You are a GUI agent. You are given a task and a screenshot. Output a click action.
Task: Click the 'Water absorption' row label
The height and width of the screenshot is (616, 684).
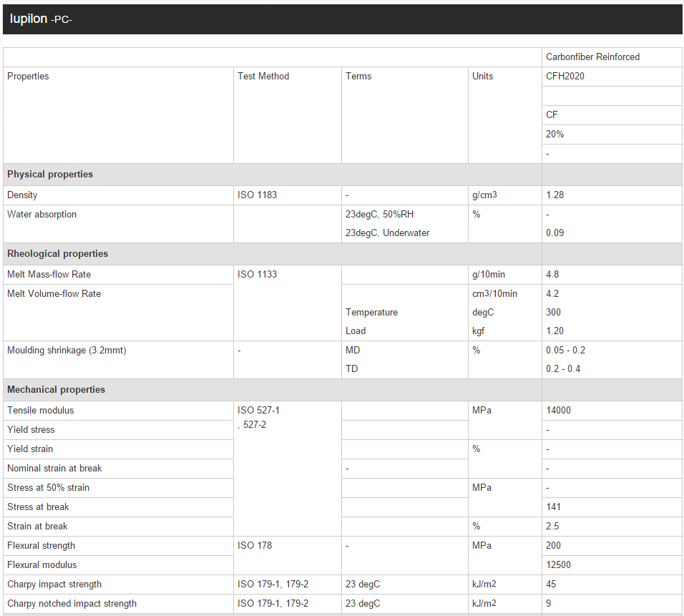click(42, 214)
